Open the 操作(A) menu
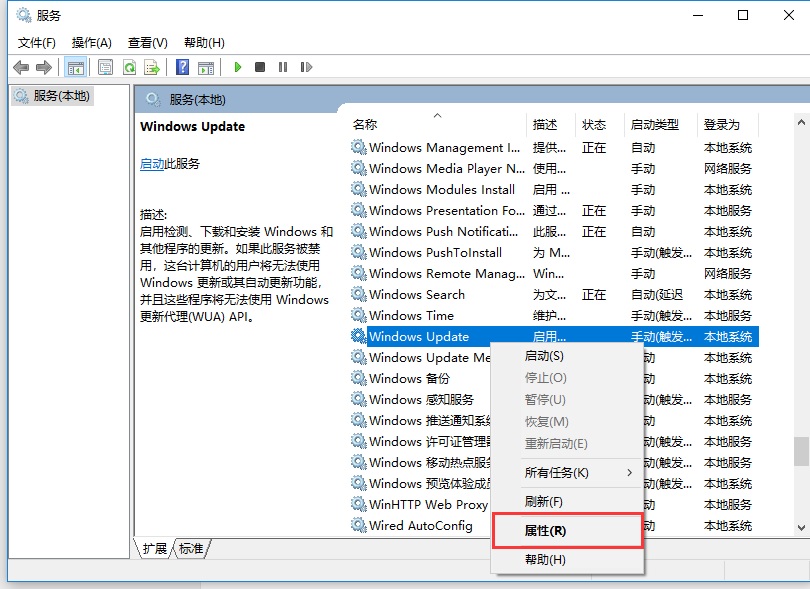Image resolution: width=810 pixels, height=589 pixels. 91,43
